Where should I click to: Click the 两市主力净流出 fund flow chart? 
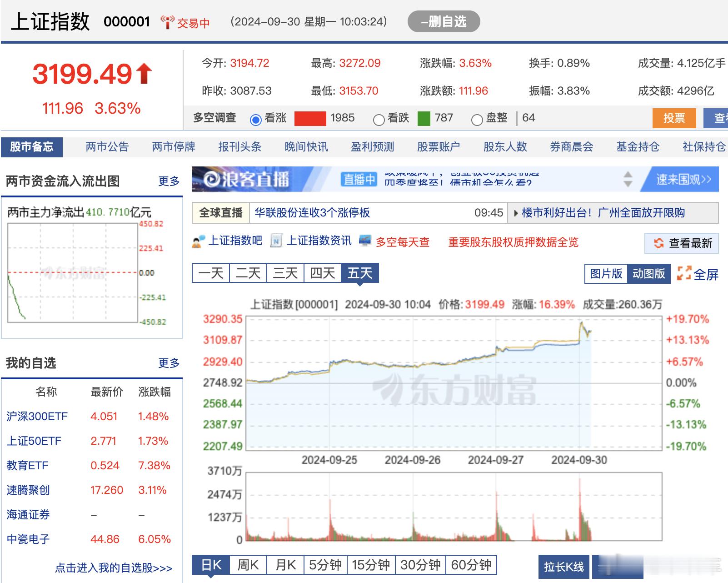point(73,273)
